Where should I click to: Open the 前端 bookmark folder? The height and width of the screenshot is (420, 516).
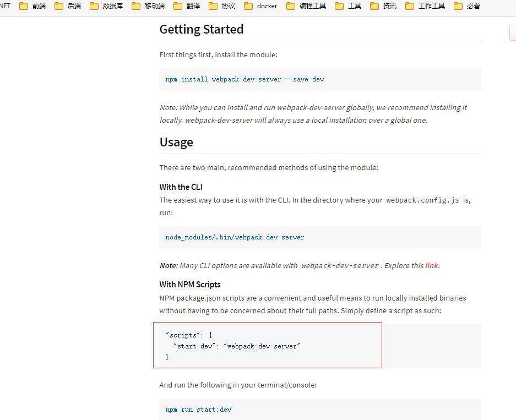[32, 6]
